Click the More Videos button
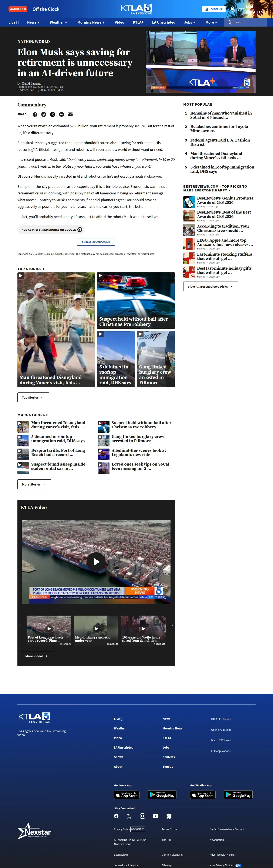 pos(37,656)
